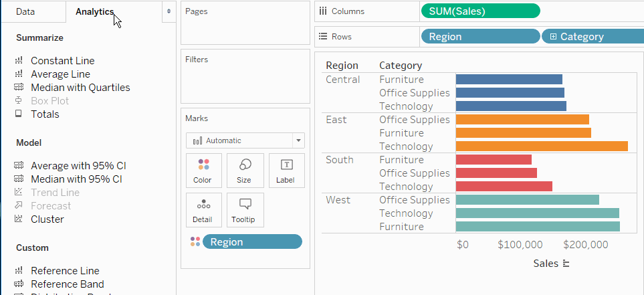Image resolution: width=644 pixels, height=295 pixels.
Task: Choose Average Line option
Action: pyautogui.click(x=60, y=74)
